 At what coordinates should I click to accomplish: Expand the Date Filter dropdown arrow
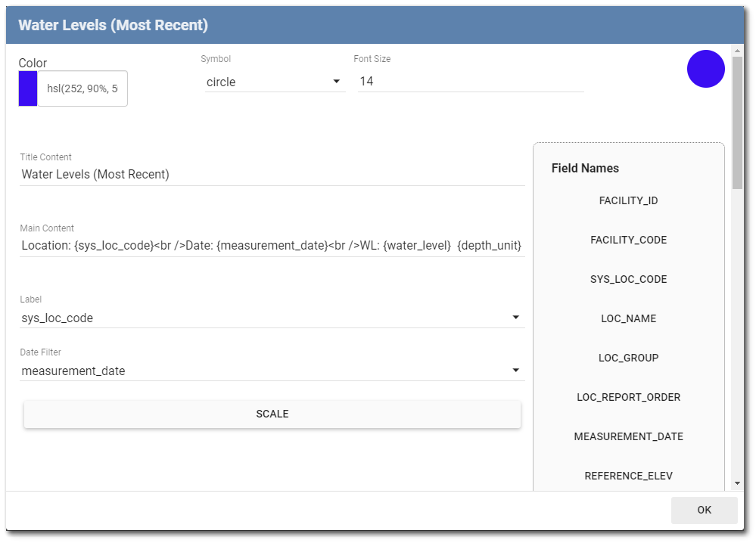tap(515, 371)
